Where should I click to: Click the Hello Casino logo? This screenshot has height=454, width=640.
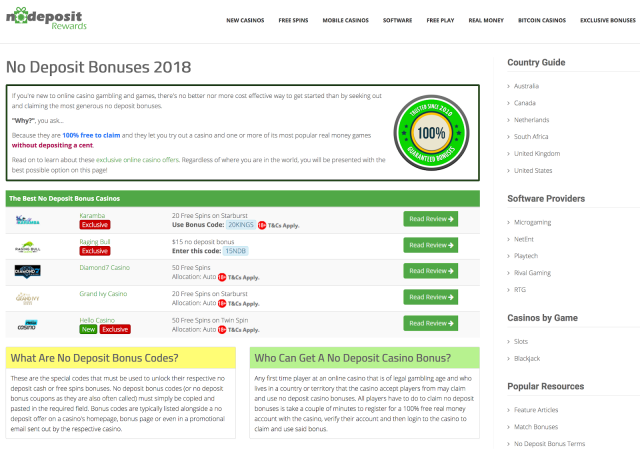(27, 324)
